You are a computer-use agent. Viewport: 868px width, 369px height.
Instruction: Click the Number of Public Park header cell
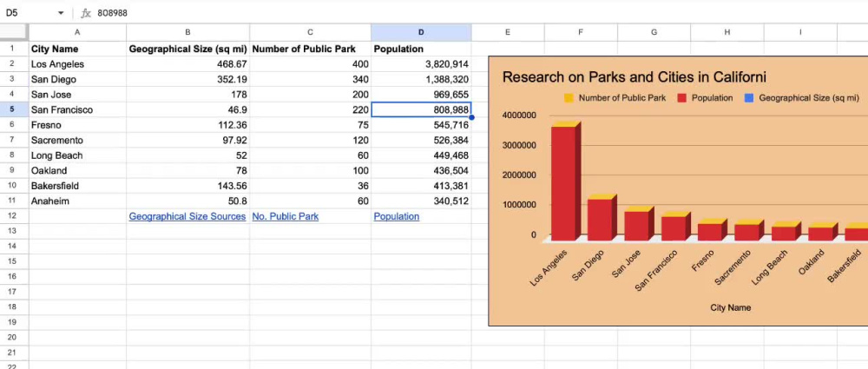click(x=310, y=49)
